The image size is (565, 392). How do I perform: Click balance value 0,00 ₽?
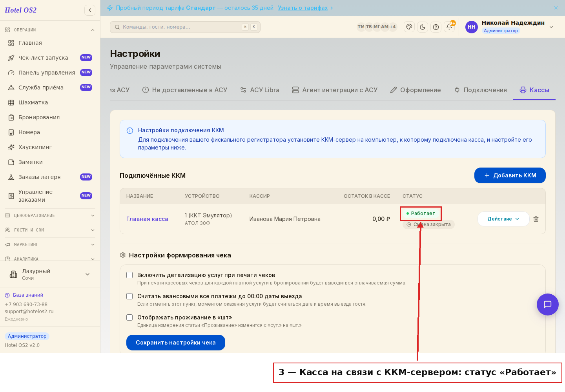381,219
